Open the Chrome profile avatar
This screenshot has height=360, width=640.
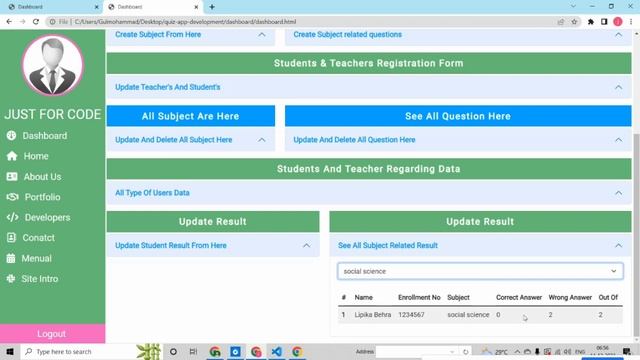(x=618, y=22)
